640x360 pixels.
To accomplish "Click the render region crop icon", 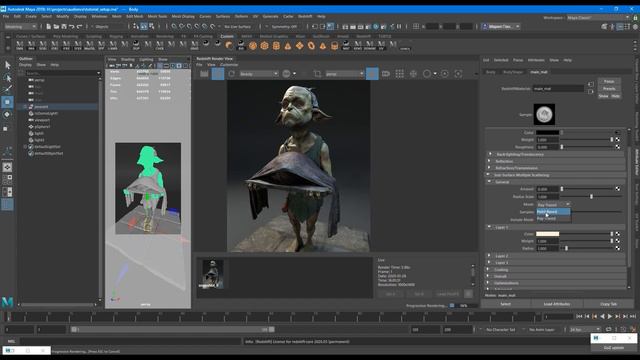I will pyautogui.click(x=317, y=74).
